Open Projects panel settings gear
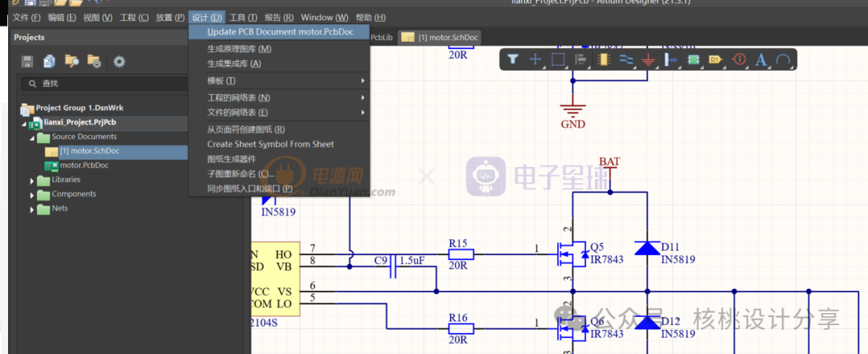This screenshot has height=354, width=868. click(x=119, y=61)
